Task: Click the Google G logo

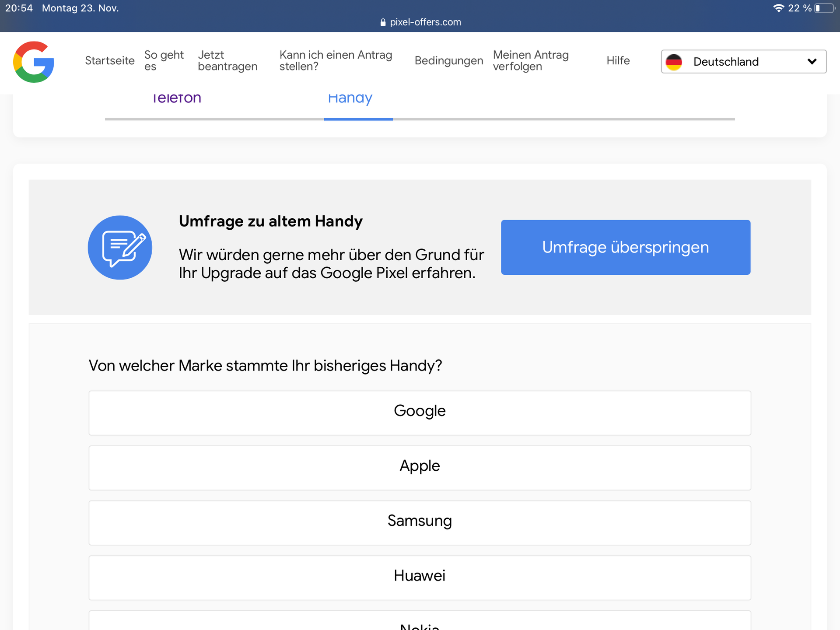Action: point(34,62)
